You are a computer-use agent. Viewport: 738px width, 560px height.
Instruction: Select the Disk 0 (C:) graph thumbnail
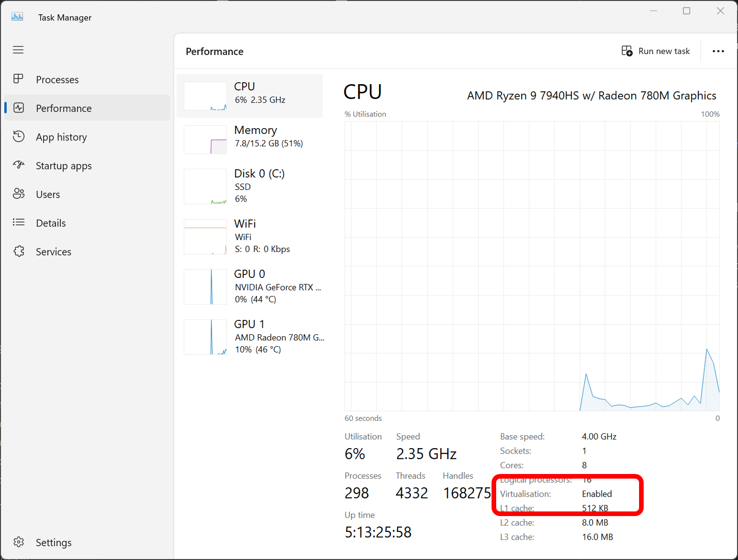(205, 186)
